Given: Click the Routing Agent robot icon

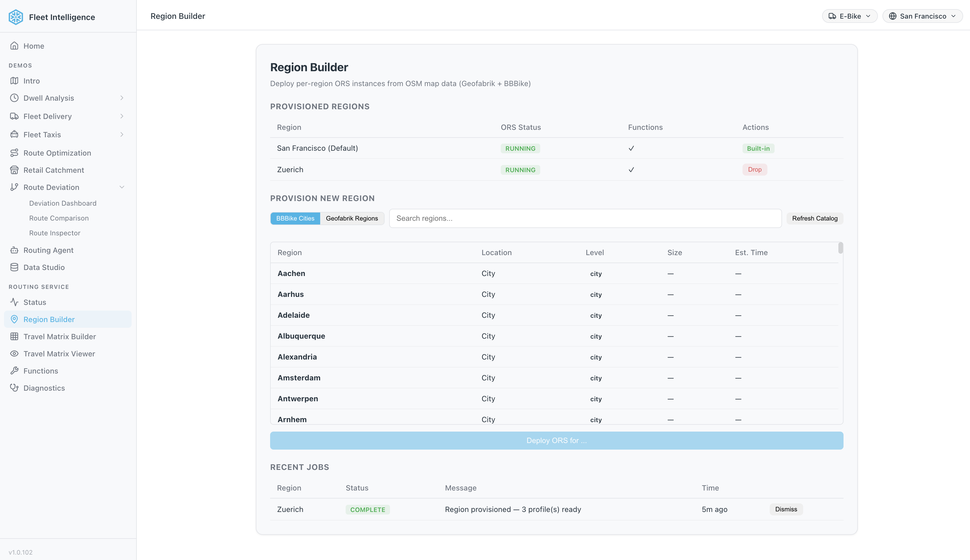Looking at the screenshot, I should (x=14, y=250).
